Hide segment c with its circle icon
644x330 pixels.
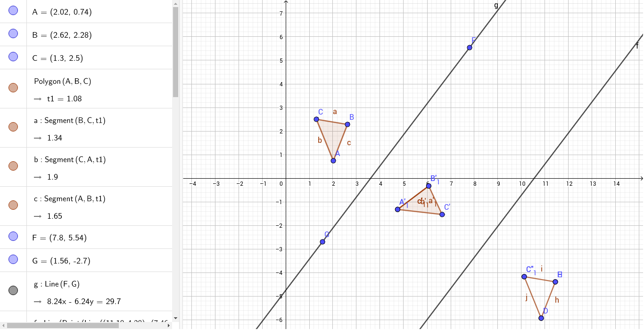pyautogui.click(x=13, y=205)
